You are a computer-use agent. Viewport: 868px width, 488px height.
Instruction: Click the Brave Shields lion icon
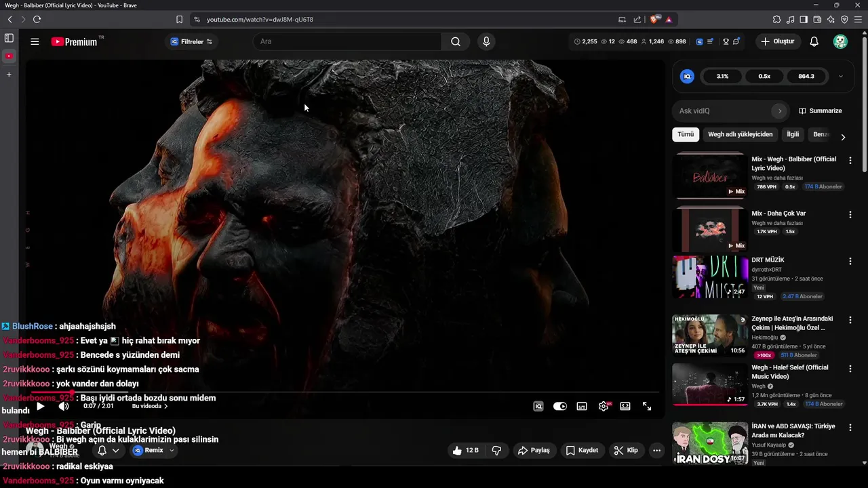[655, 19]
